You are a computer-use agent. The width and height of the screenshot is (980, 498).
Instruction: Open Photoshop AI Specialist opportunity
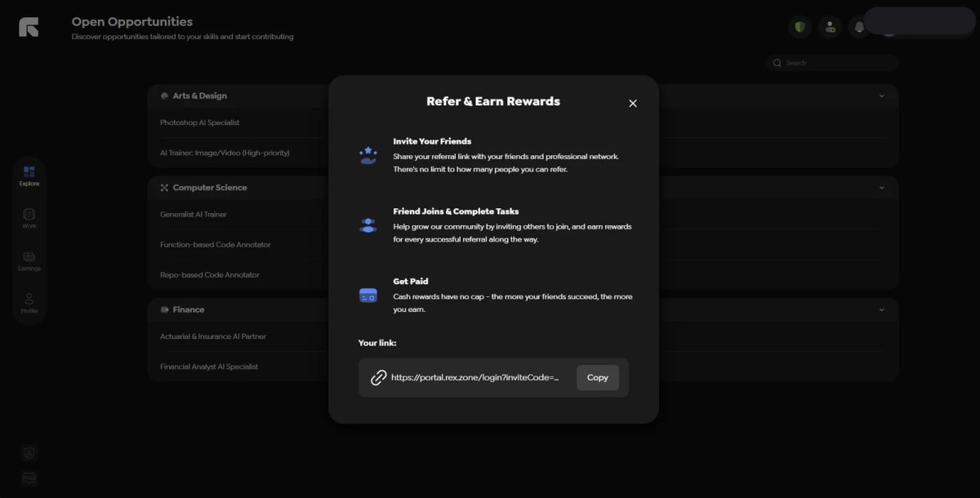pos(200,122)
